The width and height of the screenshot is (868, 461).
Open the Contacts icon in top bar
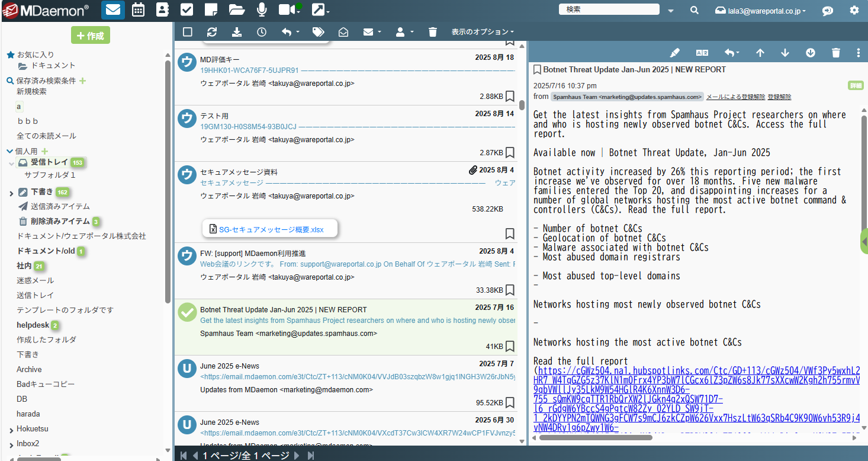pos(162,10)
